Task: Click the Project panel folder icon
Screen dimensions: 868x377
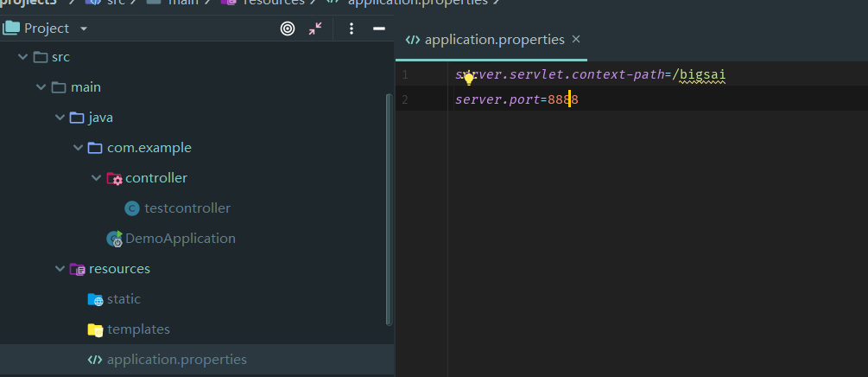Action: 11,28
